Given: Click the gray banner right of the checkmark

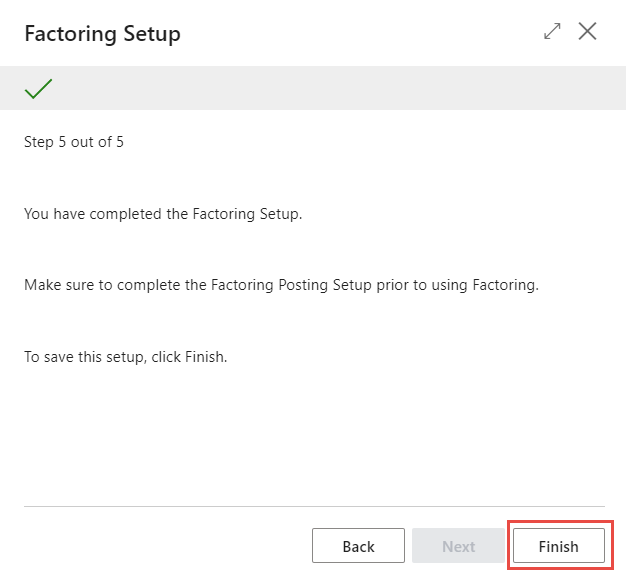Looking at the screenshot, I should pos(330,89).
